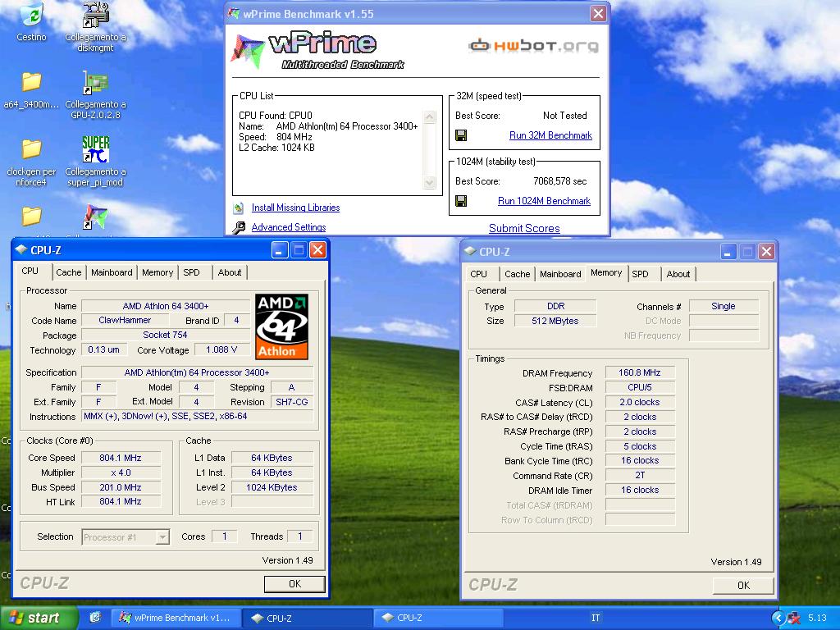Run 1024M Benchmark link
Image resolution: width=840 pixels, height=630 pixels.
point(545,201)
